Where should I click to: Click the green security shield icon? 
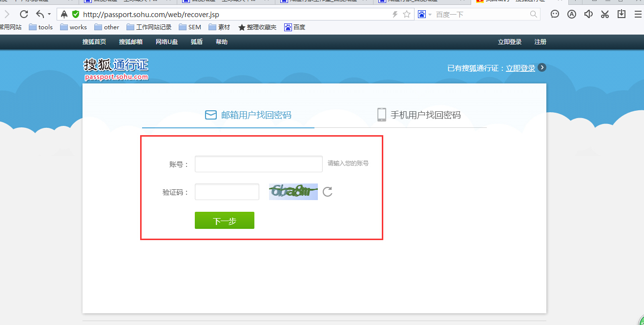pyautogui.click(x=76, y=14)
